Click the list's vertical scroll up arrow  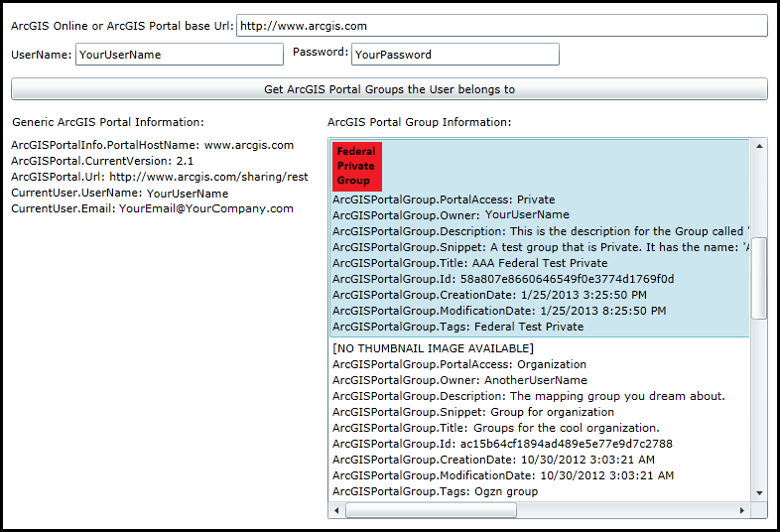tap(759, 146)
